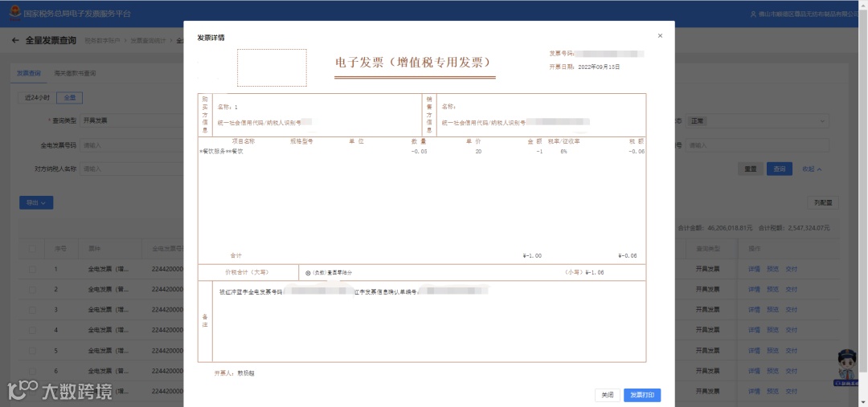Viewport: 868px width, 407px height.
Task: Click the 税务数字账户 breadcrumb
Action: click(x=102, y=41)
